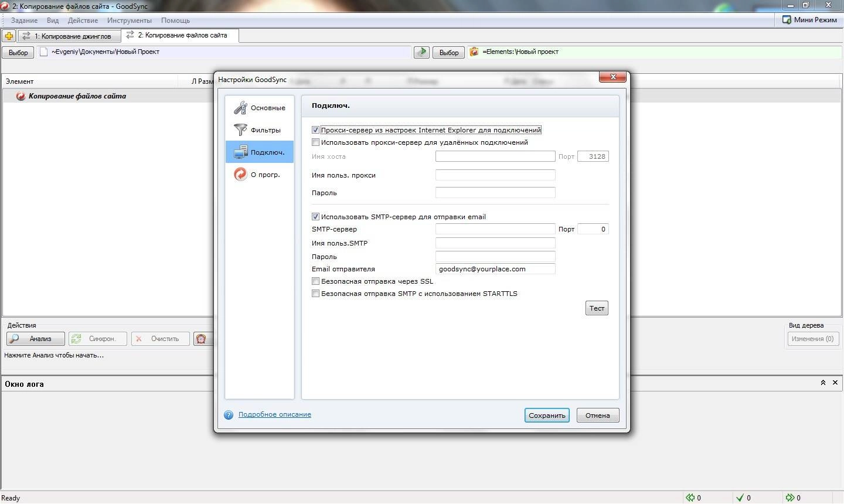Click the Elements folder icon in the right path
This screenshot has height=504, width=844.
coord(474,52)
